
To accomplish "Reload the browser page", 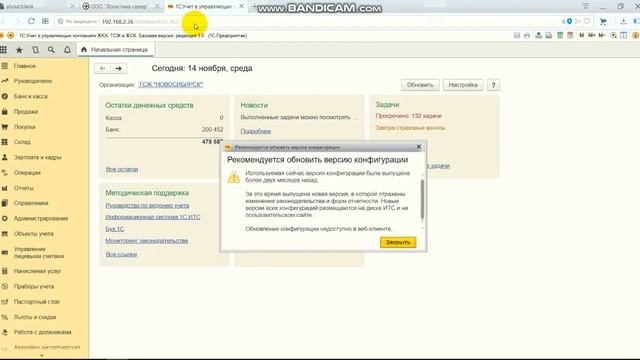I will pyautogui.click(x=31, y=21).
